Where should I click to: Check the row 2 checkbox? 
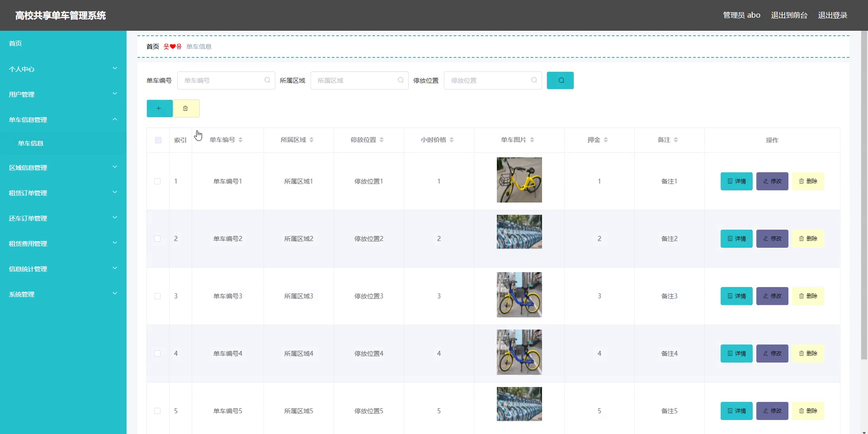tap(157, 239)
